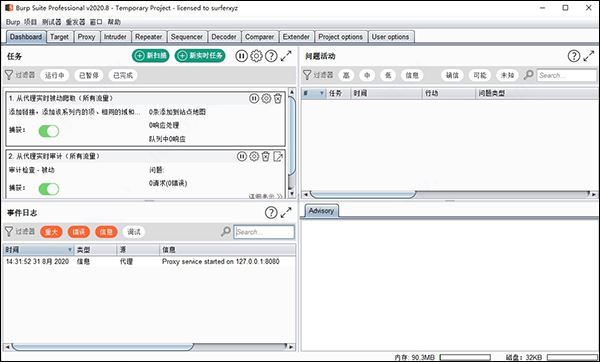Expand the tasks panel with the arrows icon

pos(286,56)
